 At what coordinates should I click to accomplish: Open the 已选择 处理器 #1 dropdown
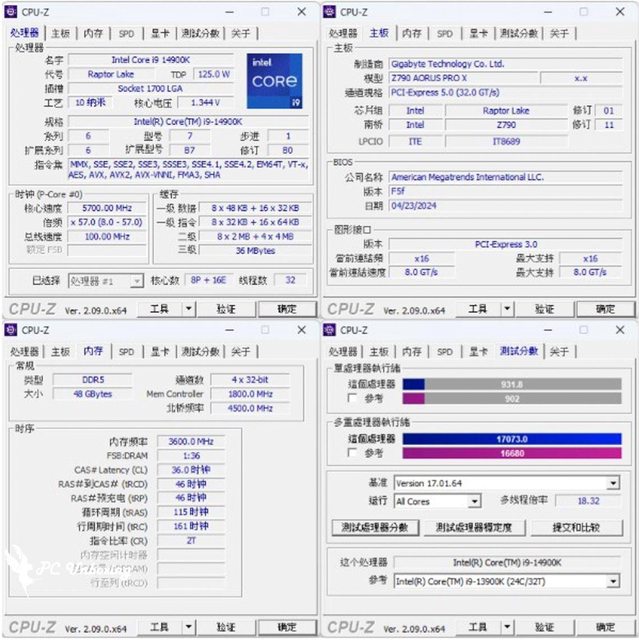click(104, 281)
